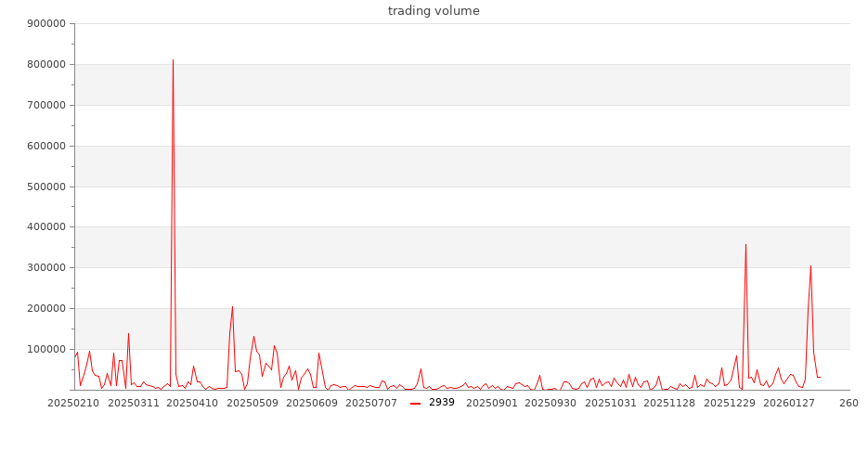Screen dimensions: 868x464
Task: Click the 100000 y-axis label
Action: pyautogui.click(x=46, y=349)
